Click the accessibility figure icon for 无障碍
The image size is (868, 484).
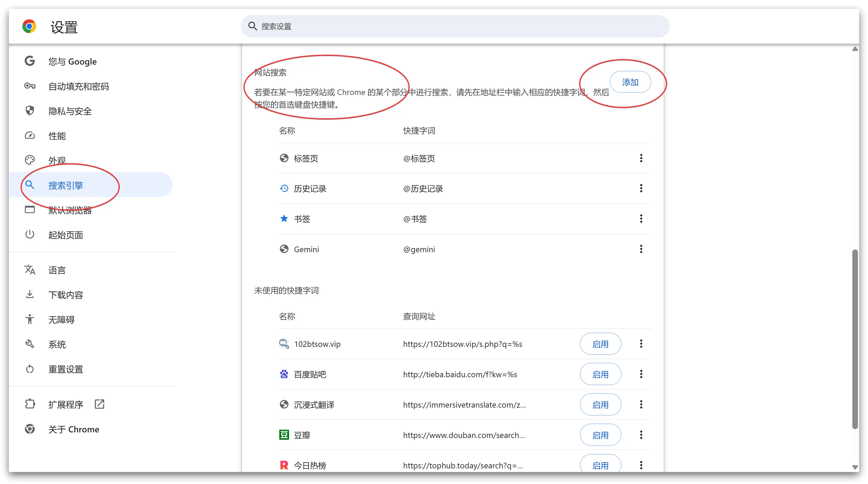(x=30, y=319)
